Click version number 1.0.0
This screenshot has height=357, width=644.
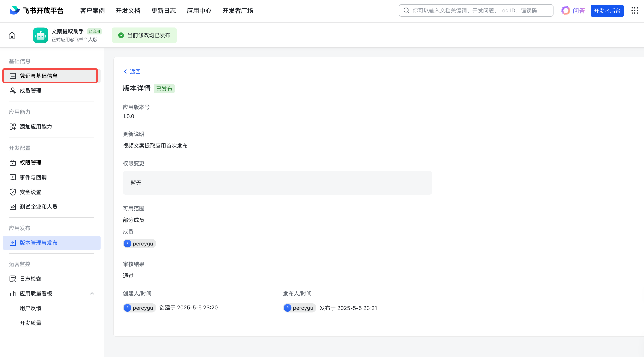[128, 116]
